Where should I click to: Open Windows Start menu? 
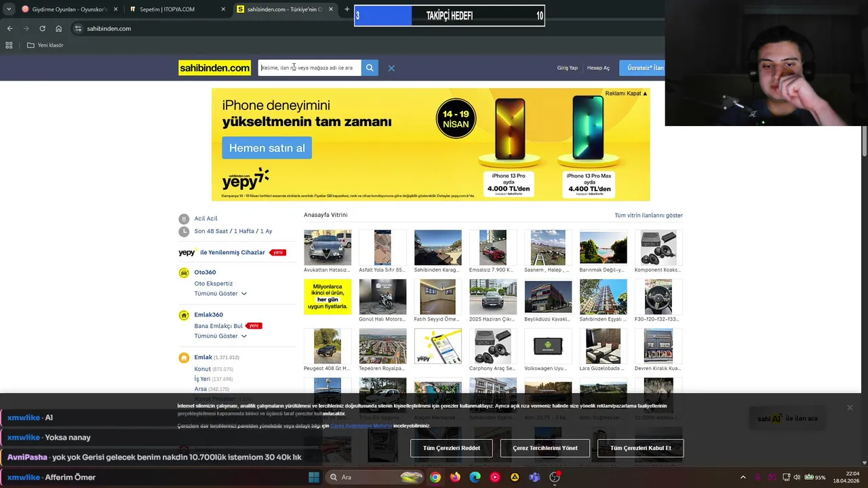coord(313,477)
